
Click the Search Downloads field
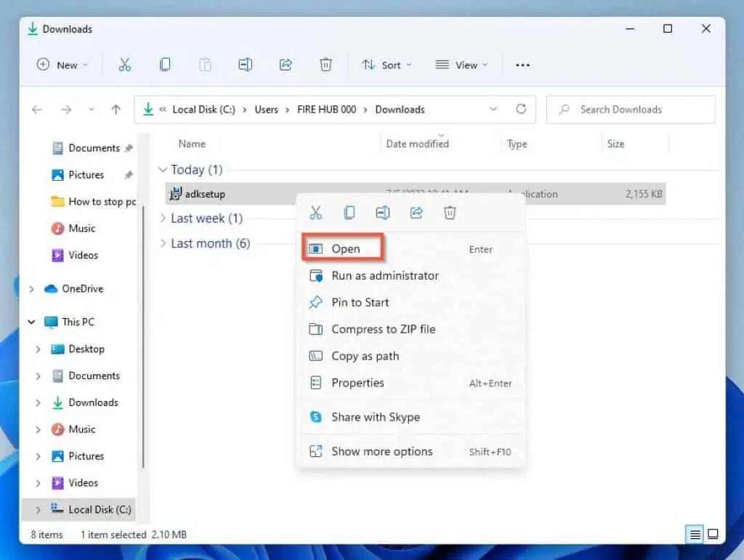(629, 109)
